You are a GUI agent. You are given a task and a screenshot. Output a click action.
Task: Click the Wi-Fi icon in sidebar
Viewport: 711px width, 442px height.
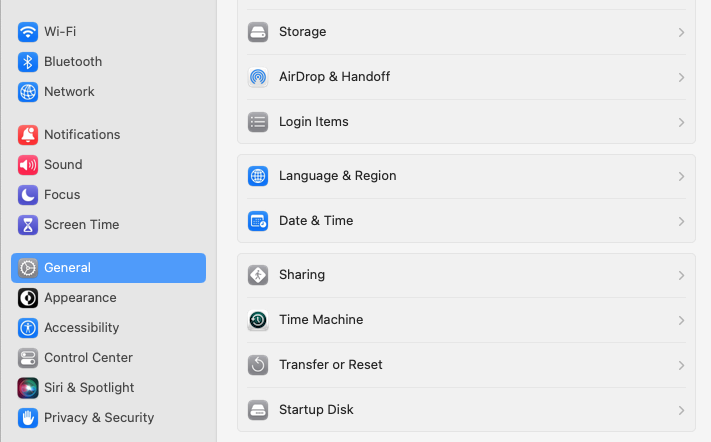[28, 32]
